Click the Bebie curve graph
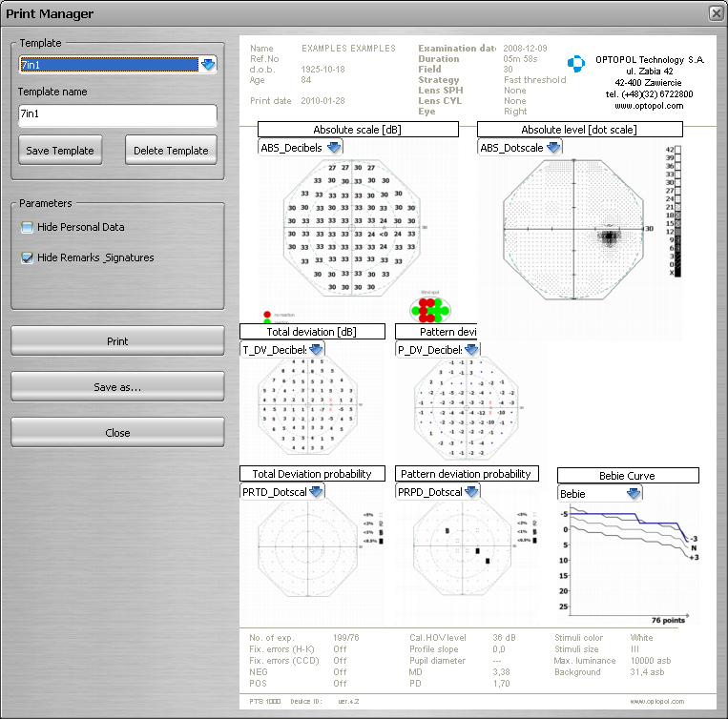 (628, 564)
